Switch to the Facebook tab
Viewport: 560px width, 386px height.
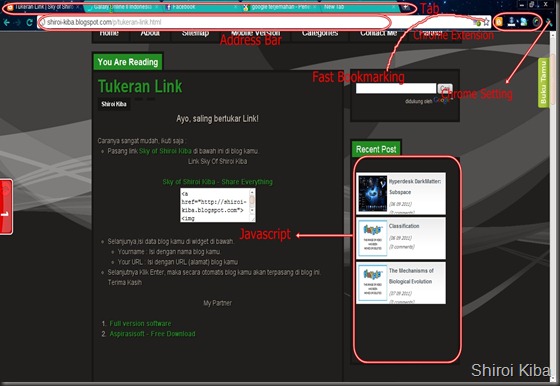202,7
